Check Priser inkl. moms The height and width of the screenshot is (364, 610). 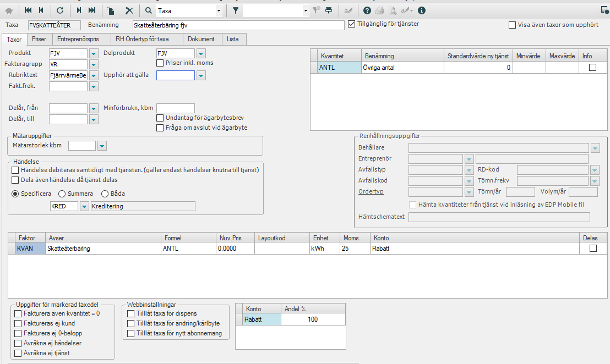coord(160,63)
